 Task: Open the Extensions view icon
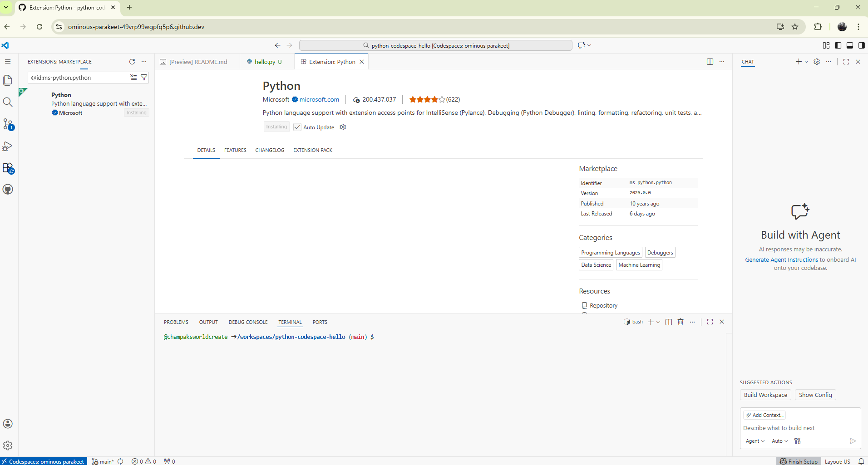click(x=8, y=168)
